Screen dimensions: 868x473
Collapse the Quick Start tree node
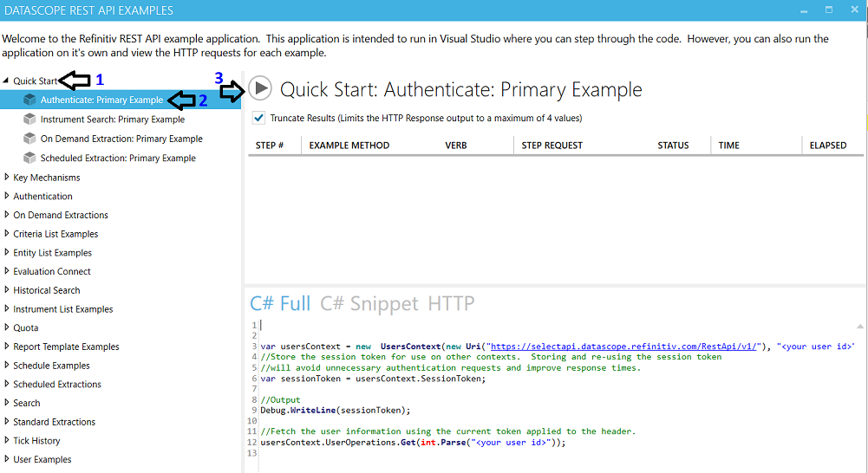point(5,81)
